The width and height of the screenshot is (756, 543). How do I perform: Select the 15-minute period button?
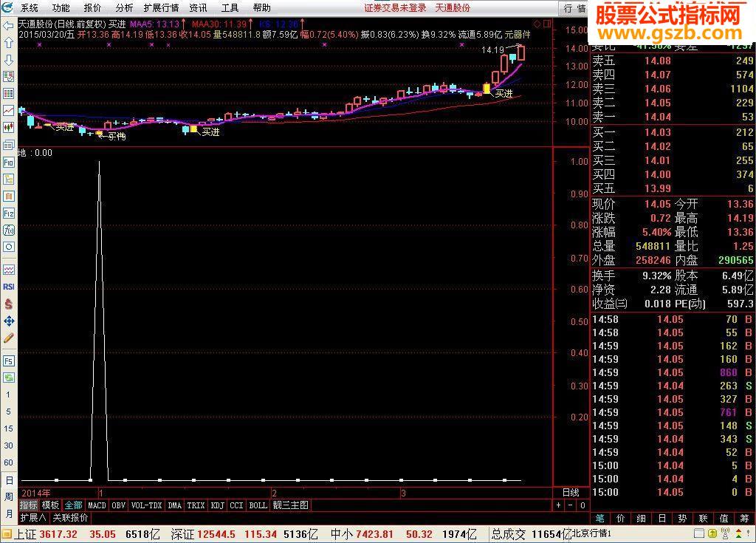8,428
